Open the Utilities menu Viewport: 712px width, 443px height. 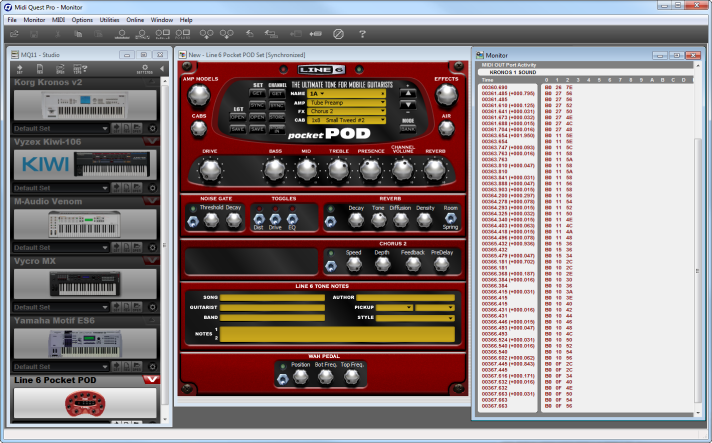coord(110,19)
